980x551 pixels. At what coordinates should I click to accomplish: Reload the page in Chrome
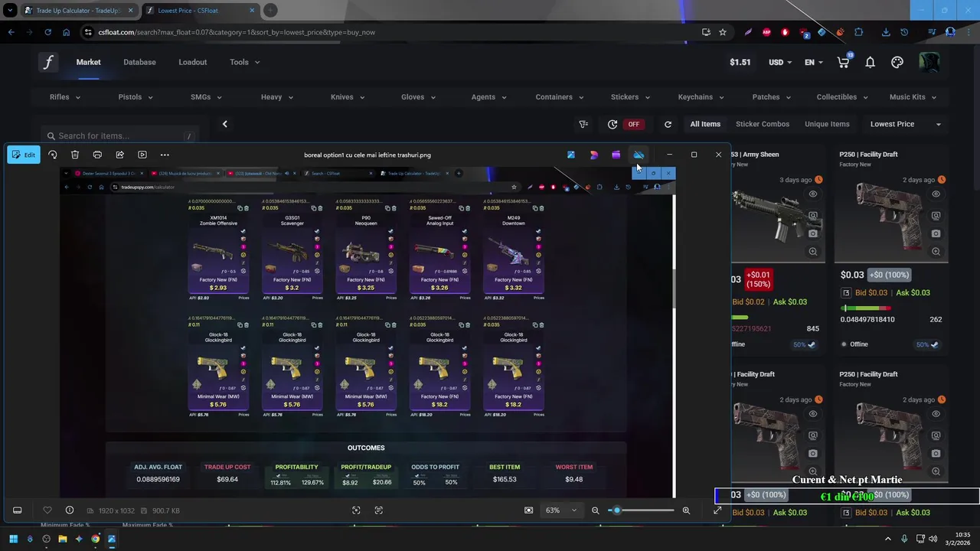tap(47, 32)
